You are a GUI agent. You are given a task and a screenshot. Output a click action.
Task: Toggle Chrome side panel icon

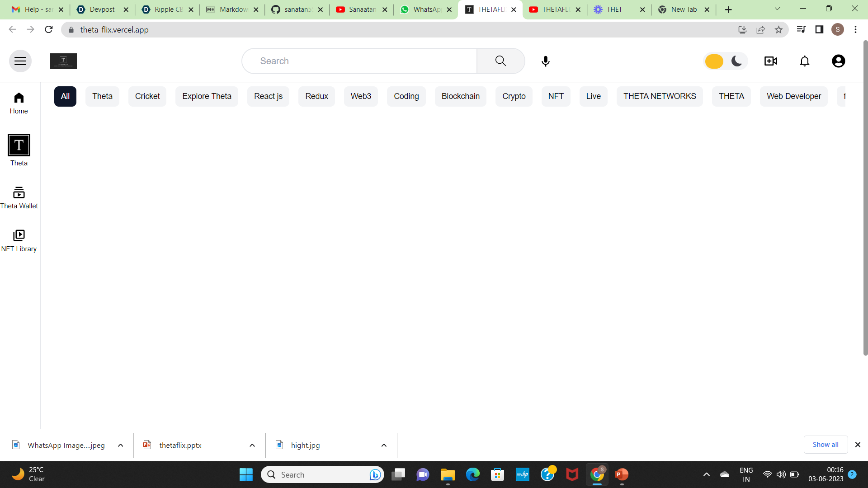[819, 29]
